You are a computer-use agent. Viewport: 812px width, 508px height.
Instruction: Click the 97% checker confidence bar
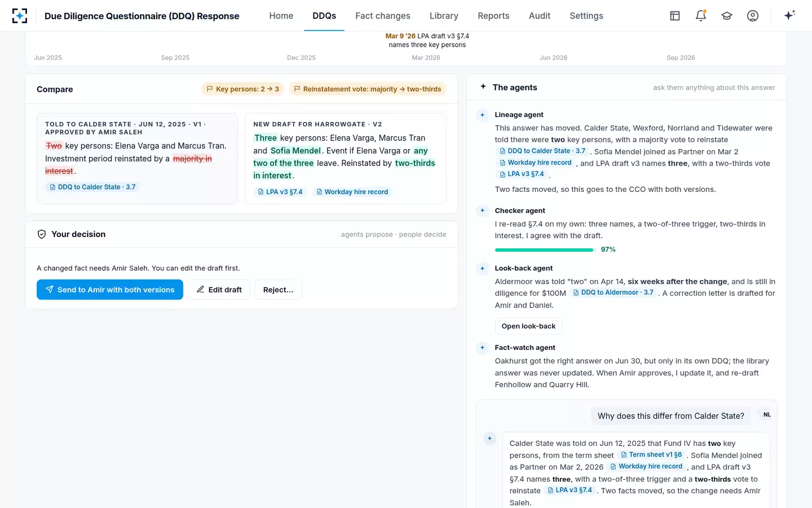coord(544,249)
